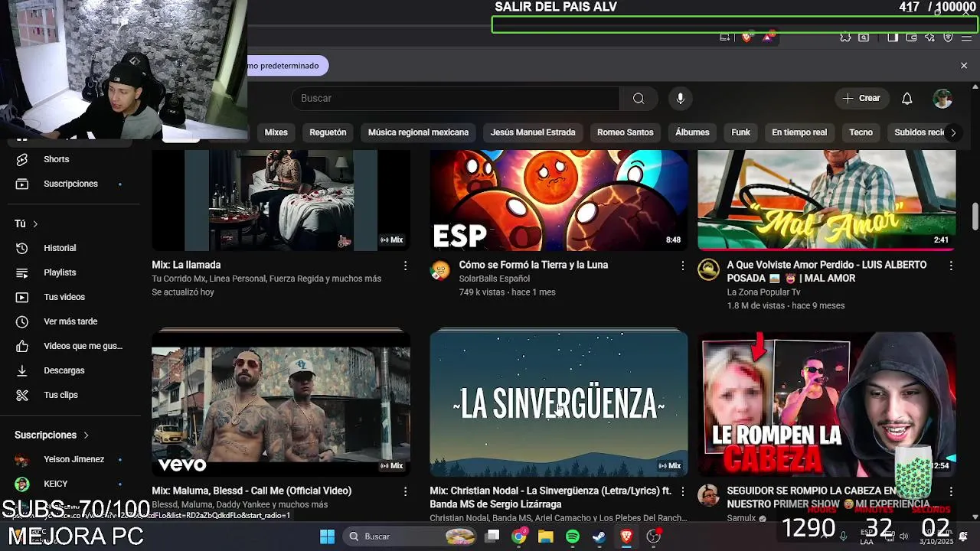The image size is (980, 551).
Task: Open La Zona Popular Tv channel avatar
Action: (708, 270)
